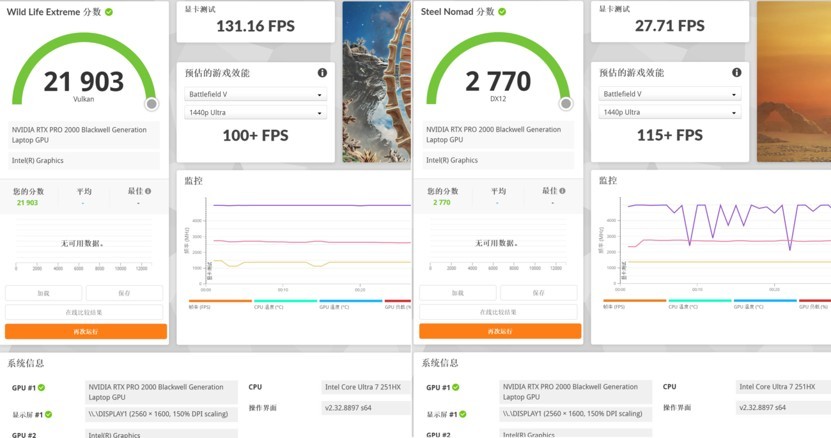
Task: Click the GPU #1 green check in Steel Nomad system info
Action: 456,387
